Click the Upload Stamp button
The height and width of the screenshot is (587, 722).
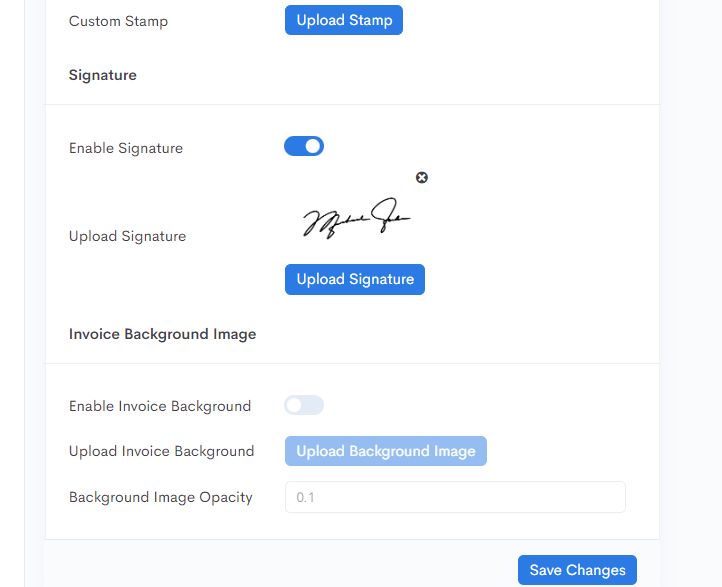[344, 20]
